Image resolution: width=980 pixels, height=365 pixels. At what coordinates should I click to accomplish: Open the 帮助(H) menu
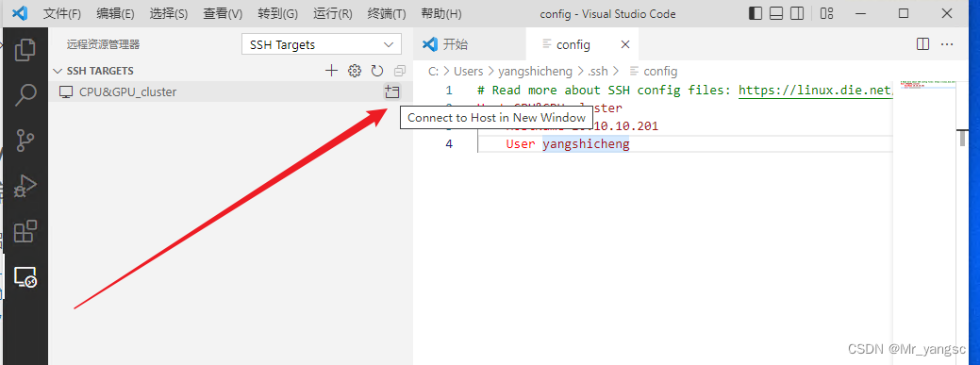[441, 13]
